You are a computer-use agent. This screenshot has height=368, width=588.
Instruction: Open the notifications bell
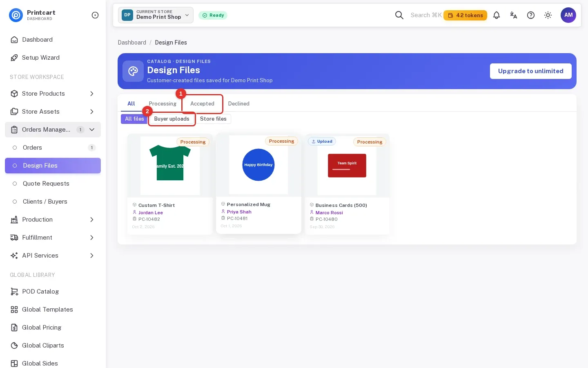(497, 15)
